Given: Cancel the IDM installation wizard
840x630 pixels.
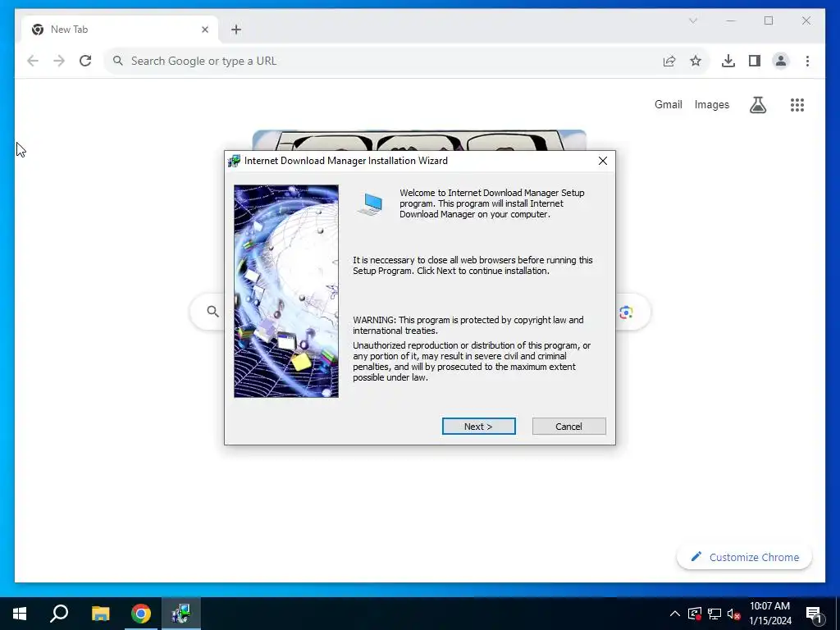Looking at the screenshot, I should click(569, 427).
